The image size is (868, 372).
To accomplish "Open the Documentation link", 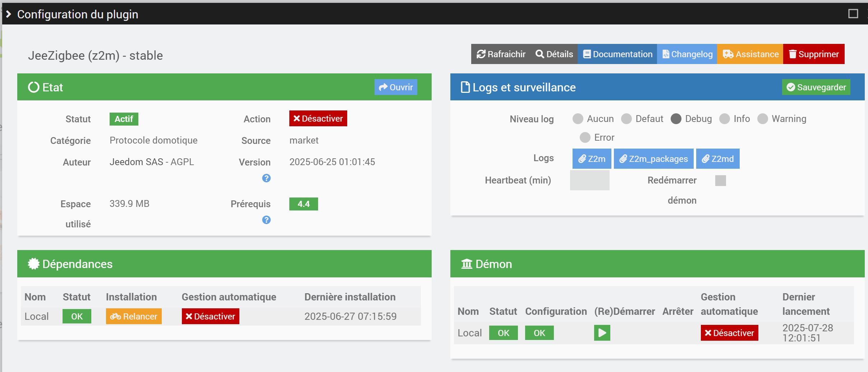I will 617,54.
